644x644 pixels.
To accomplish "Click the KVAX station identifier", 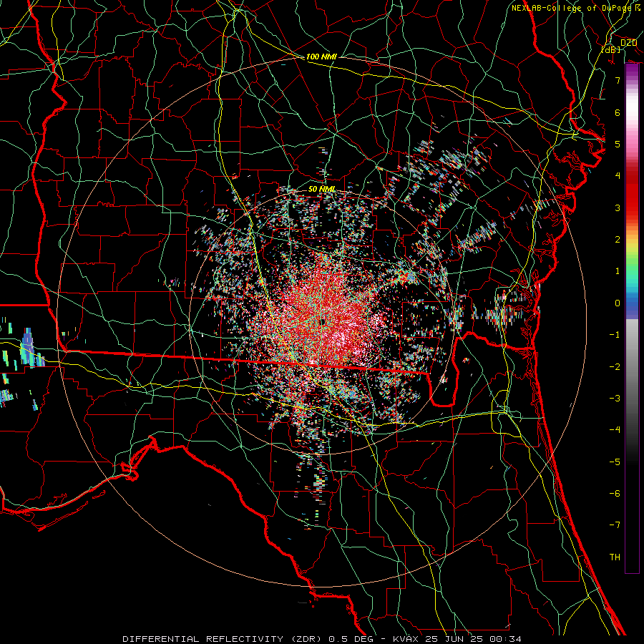I will point(406,639).
